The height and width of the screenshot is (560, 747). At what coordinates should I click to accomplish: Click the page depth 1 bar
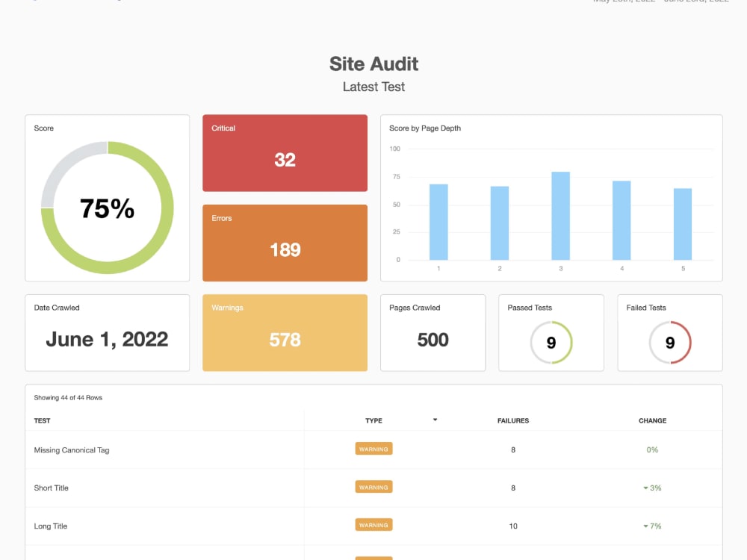tap(438, 222)
